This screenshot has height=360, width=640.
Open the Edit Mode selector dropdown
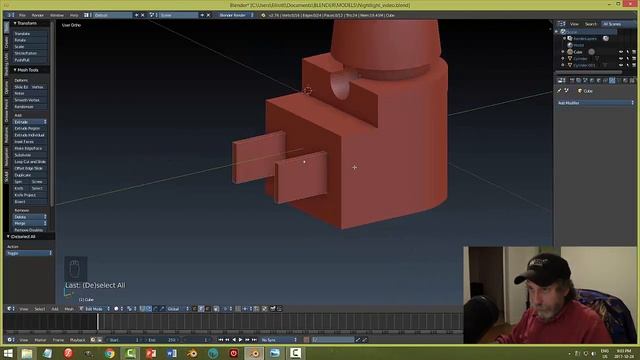[95, 309]
